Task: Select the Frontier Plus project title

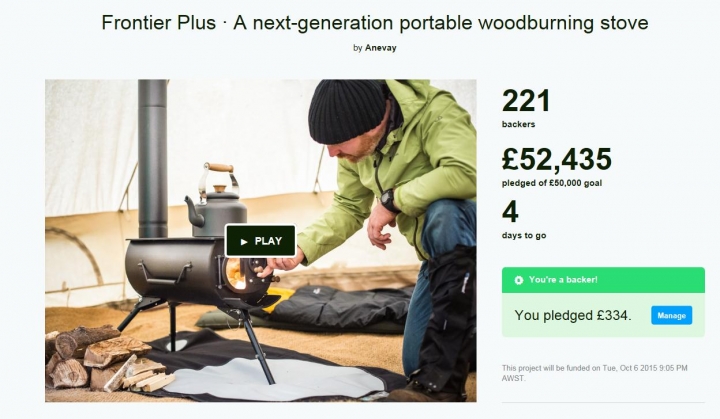Action: pyautogui.click(x=375, y=23)
